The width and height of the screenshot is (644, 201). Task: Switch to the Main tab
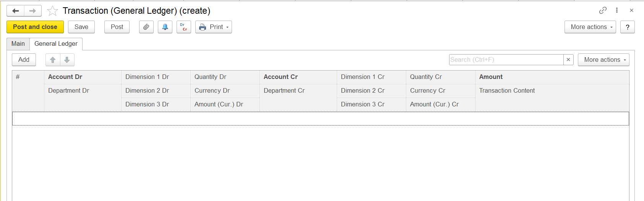pos(18,44)
